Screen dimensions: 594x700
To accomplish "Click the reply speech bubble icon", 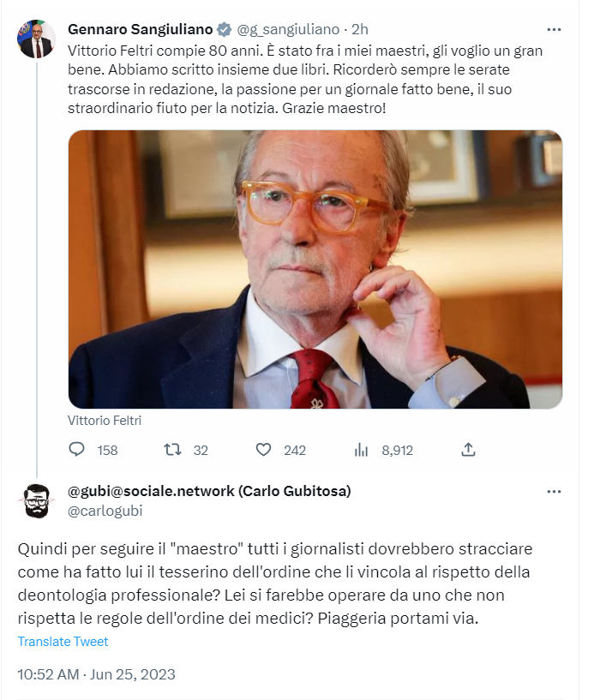I will pos(76,449).
